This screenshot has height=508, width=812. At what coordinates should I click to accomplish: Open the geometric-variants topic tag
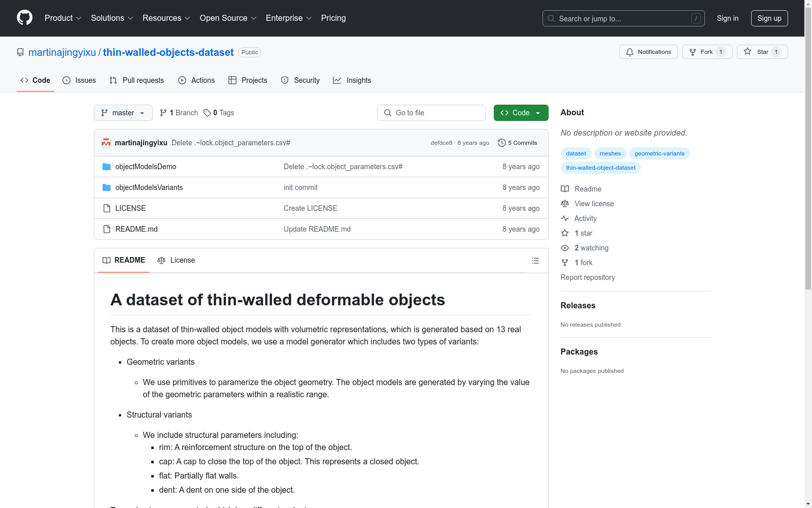659,153
